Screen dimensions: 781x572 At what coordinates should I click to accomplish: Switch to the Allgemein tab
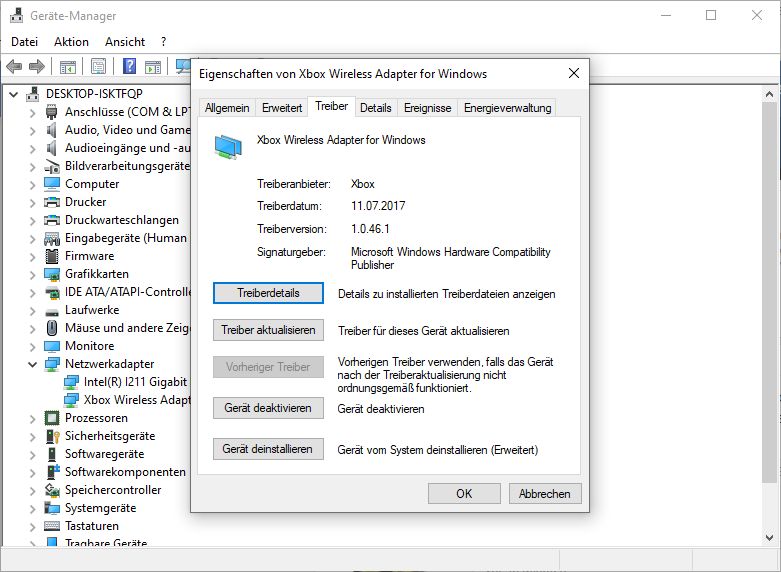(227, 108)
